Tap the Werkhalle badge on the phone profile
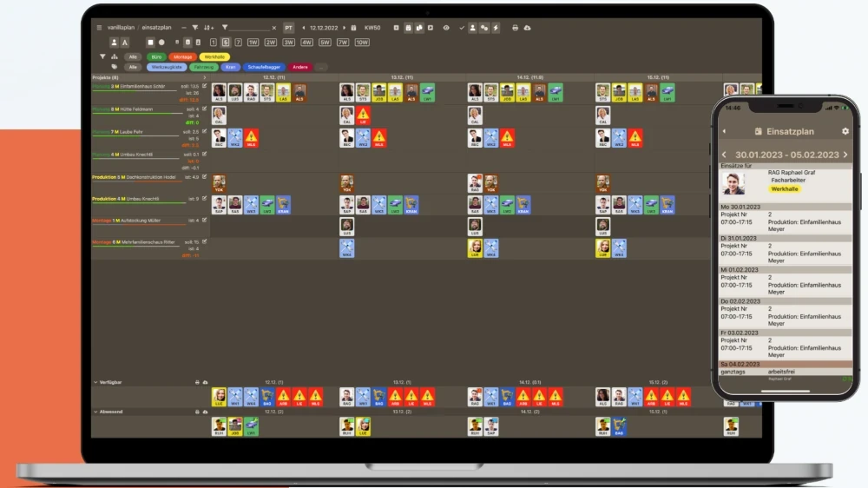The height and width of the screenshot is (488, 868). (785, 189)
